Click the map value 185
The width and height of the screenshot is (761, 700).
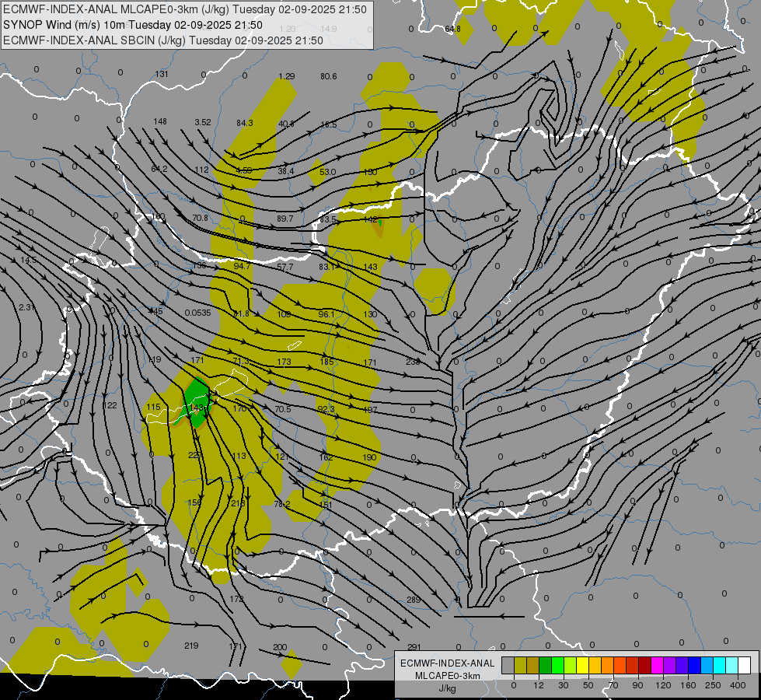(327, 362)
